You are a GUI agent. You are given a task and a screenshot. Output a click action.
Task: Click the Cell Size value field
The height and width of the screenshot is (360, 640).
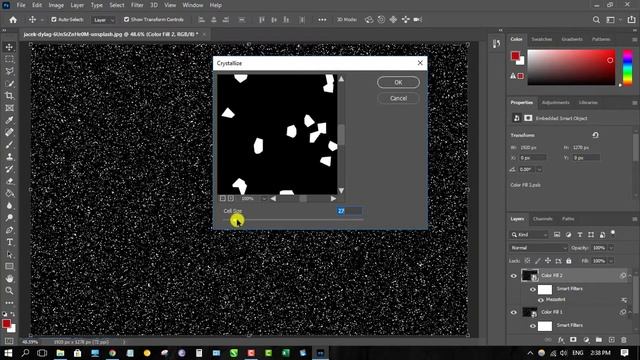[x=349, y=211]
